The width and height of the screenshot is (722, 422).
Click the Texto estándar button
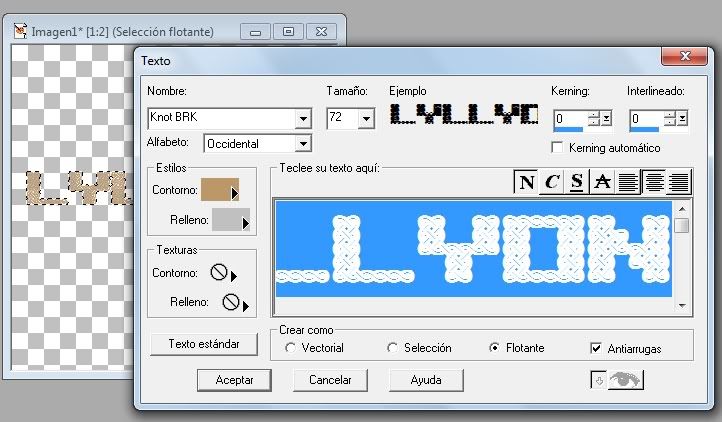click(x=203, y=344)
